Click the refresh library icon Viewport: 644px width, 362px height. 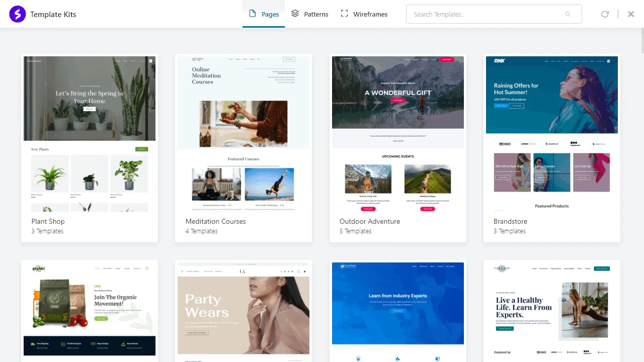pyautogui.click(x=605, y=14)
